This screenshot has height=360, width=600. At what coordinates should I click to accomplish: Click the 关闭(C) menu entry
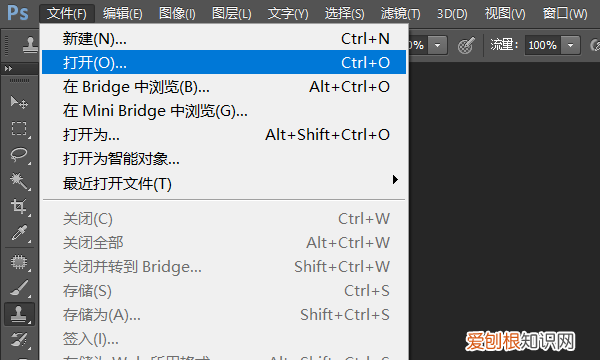click(224, 219)
